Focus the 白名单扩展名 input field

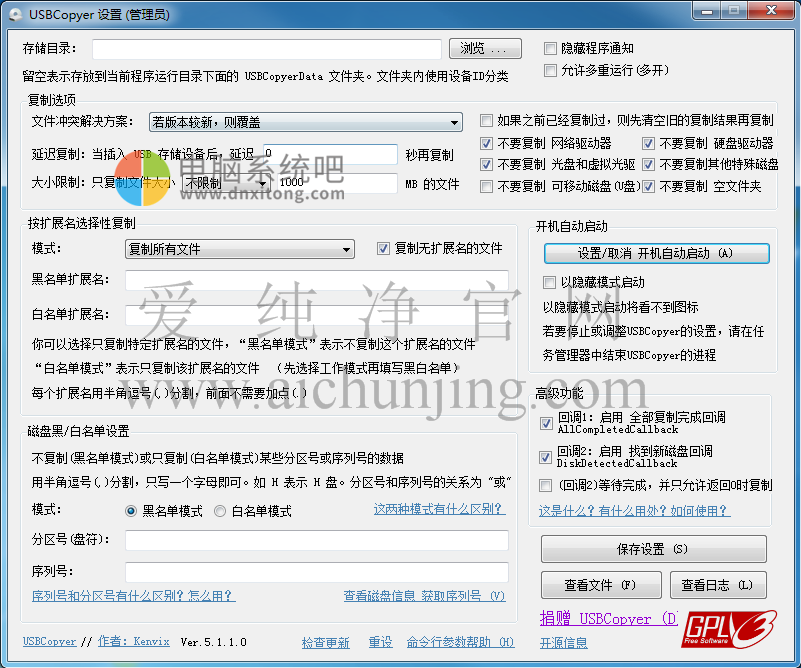317,315
